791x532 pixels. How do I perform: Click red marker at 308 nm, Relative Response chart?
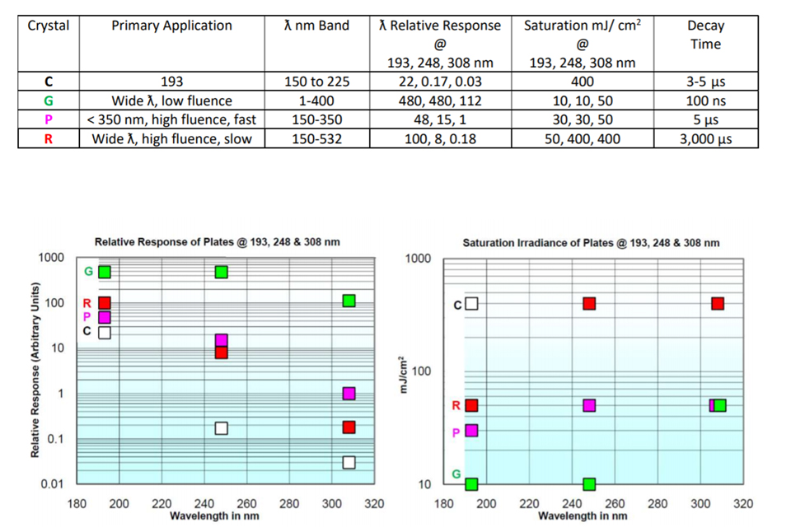point(349,427)
